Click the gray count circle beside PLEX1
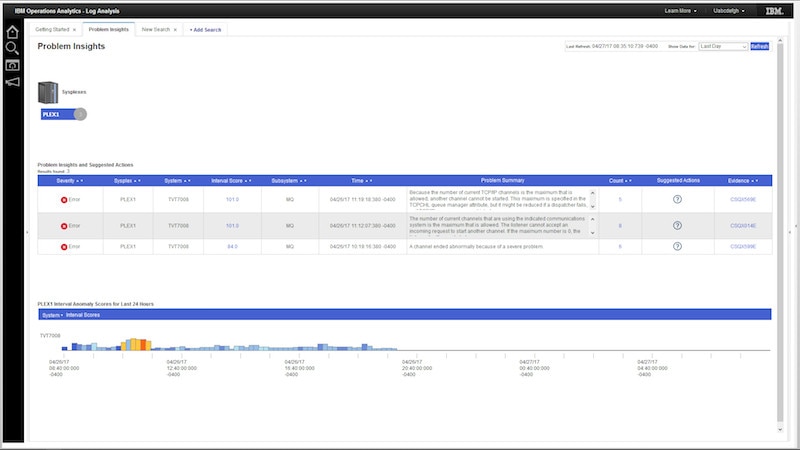The width and height of the screenshot is (800, 450). (80, 114)
